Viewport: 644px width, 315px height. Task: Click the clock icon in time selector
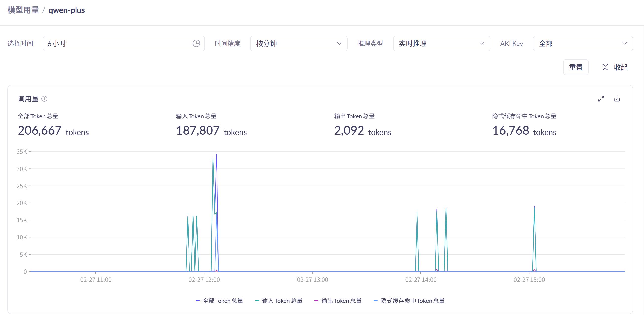(196, 43)
